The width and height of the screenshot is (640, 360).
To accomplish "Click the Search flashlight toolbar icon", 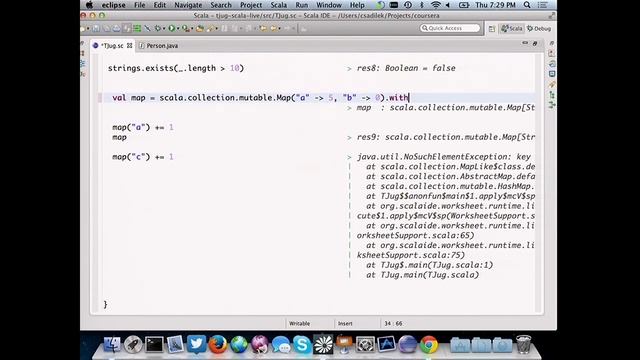I will tap(210, 29).
